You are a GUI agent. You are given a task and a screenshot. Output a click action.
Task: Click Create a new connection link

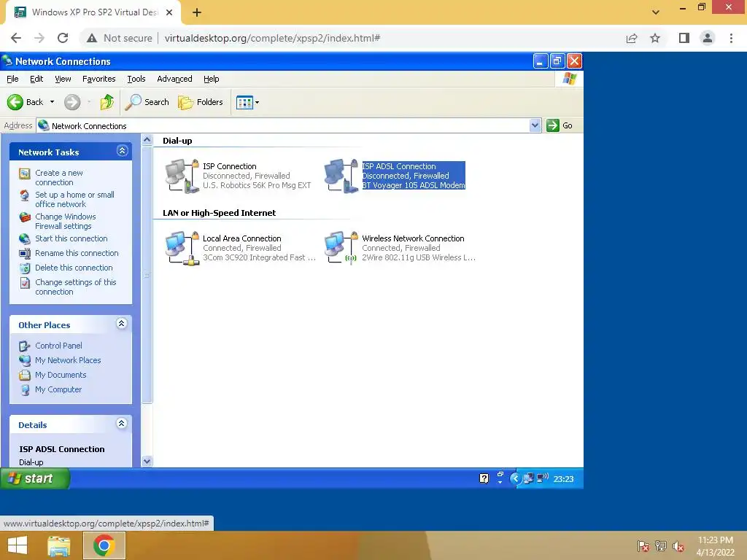click(59, 178)
